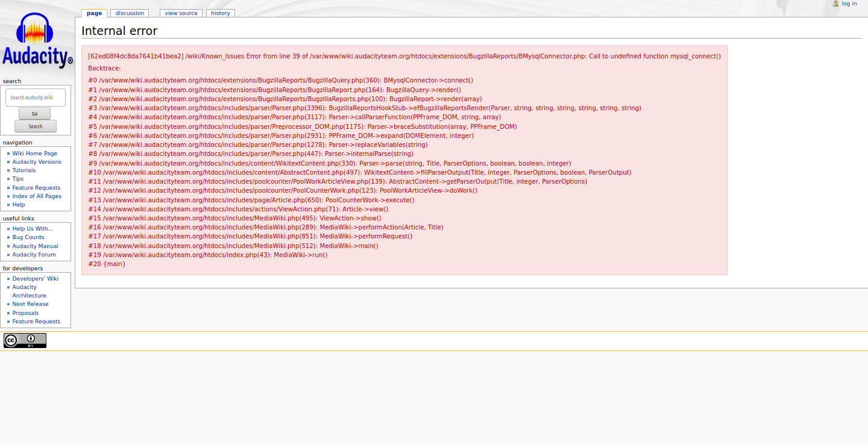Click backtrace line #8 internalParse(string)
The image size is (868, 445).
[x=251, y=154]
